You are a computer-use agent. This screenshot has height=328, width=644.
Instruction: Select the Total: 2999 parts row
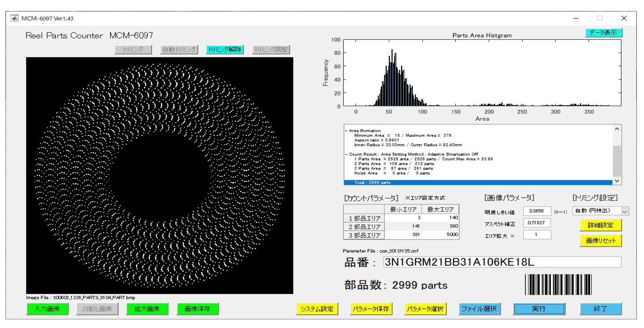477,182
